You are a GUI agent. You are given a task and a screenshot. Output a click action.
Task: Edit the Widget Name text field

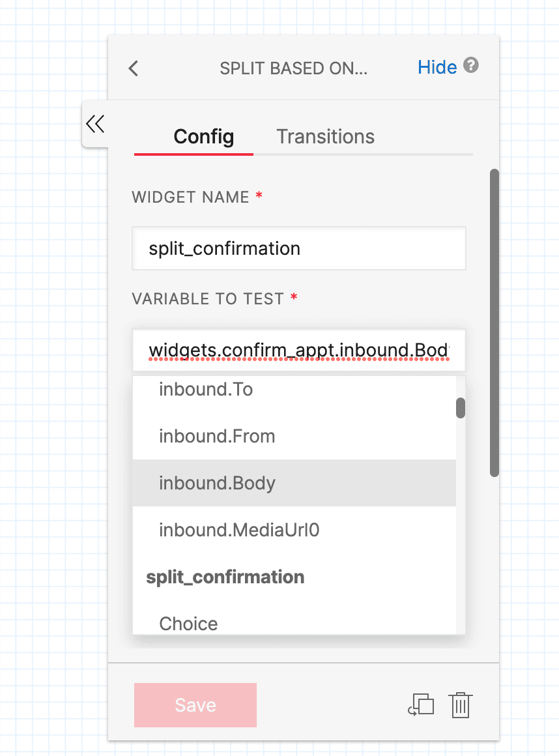coord(298,248)
